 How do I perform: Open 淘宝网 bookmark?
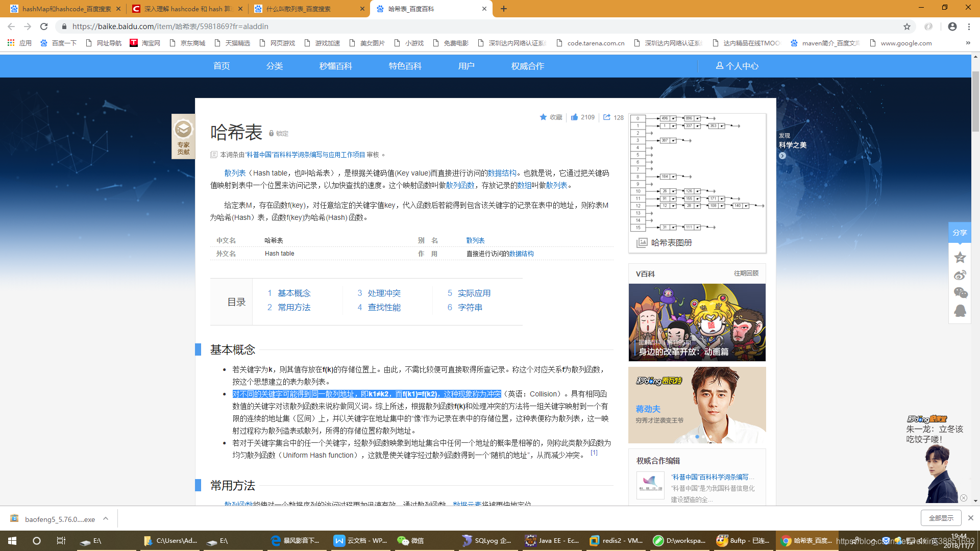click(x=145, y=43)
